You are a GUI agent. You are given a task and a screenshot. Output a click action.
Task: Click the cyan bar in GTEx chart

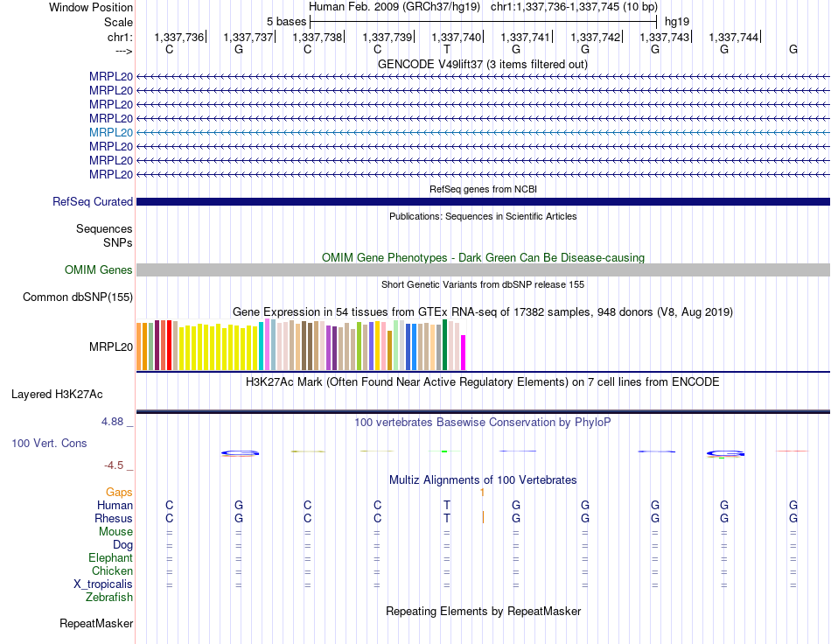tap(262, 346)
